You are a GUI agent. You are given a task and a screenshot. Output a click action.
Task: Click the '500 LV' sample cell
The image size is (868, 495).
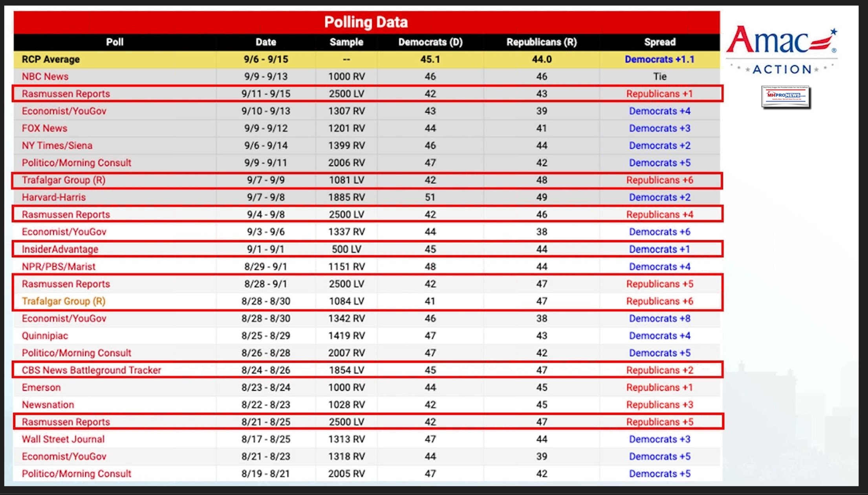[x=346, y=249]
